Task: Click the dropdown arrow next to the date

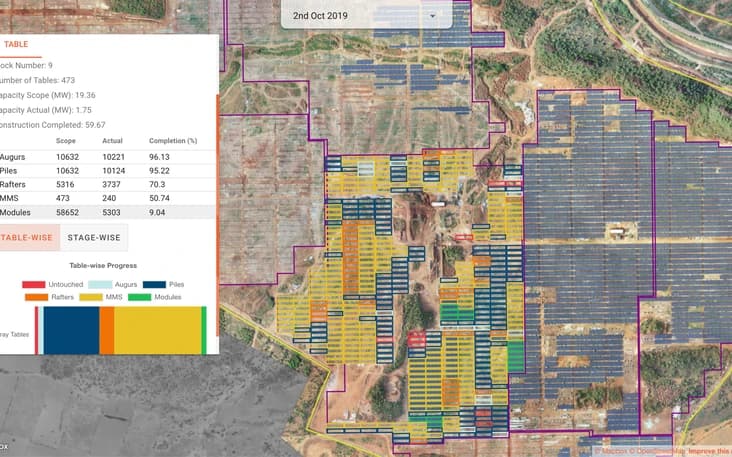Action: coord(432,17)
